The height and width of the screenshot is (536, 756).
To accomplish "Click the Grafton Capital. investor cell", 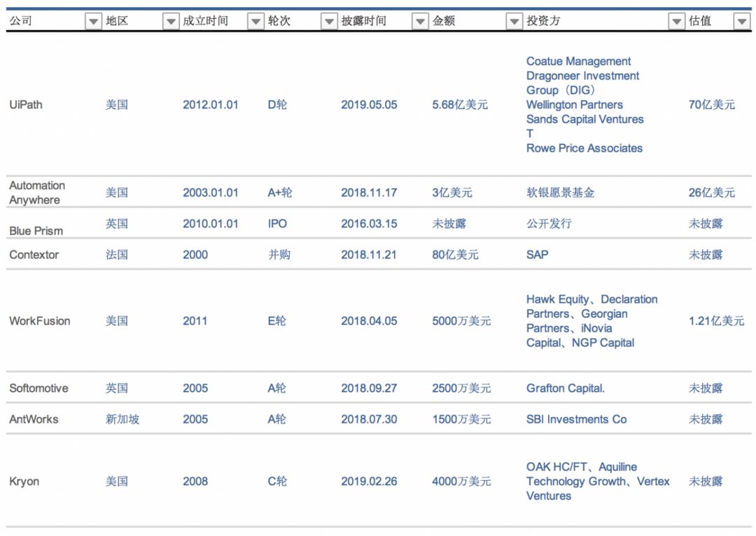I will (566, 388).
